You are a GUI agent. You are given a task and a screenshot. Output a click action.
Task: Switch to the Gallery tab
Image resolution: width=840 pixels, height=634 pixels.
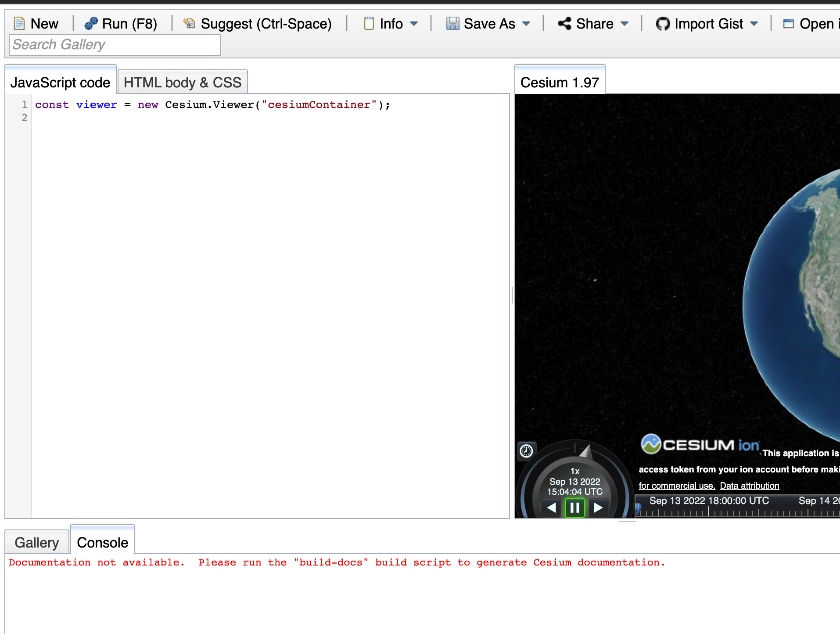pos(37,542)
